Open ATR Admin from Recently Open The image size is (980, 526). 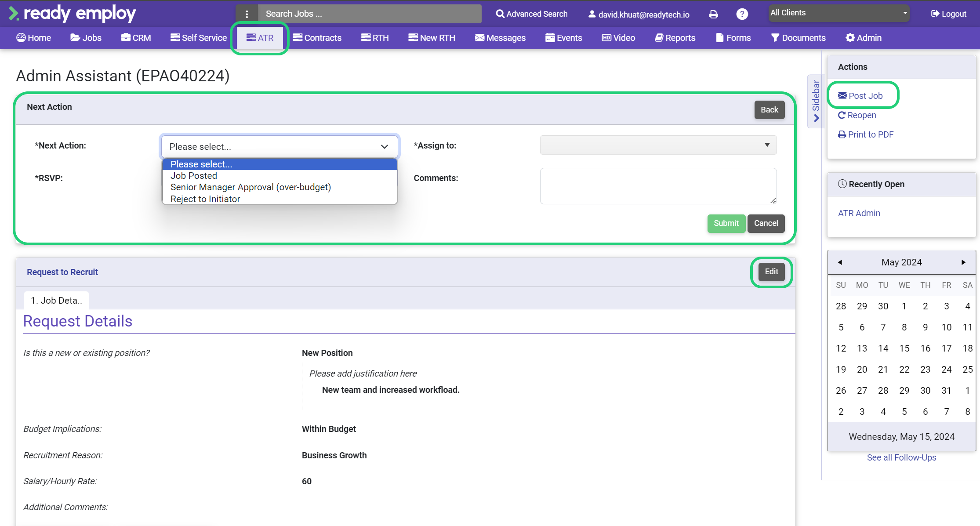[859, 213]
